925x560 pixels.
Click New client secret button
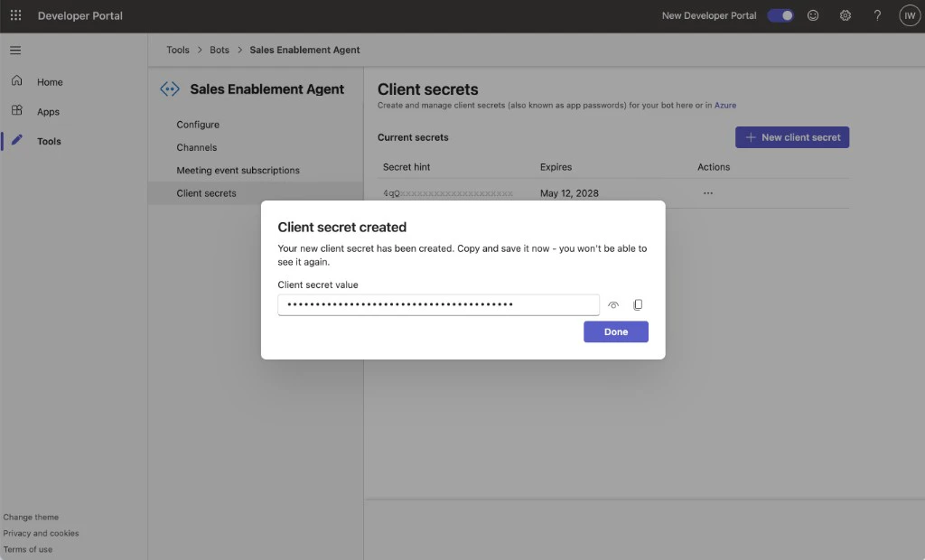(x=791, y=137)
